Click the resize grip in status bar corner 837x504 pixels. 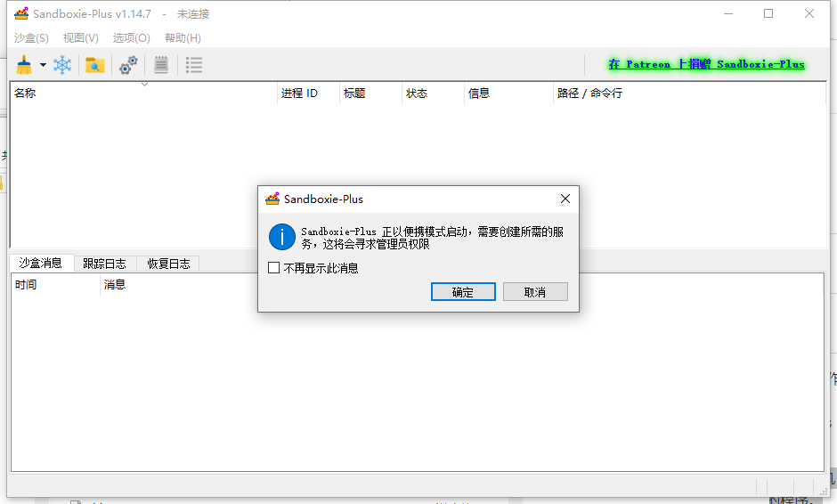click(x=824, y=490)
